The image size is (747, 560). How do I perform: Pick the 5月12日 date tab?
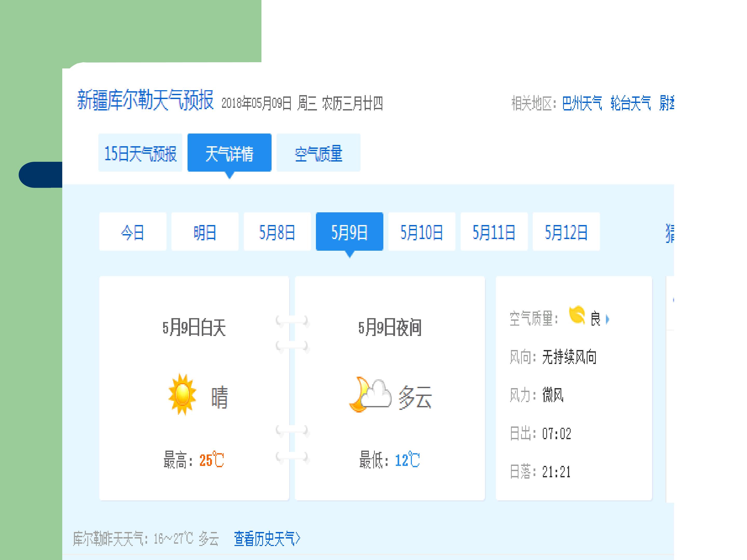pyautogui.click(x=566, y=232)
